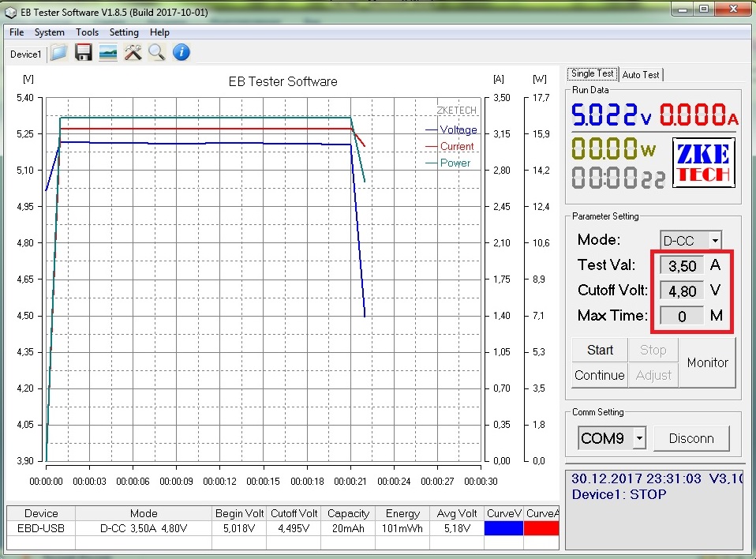Maximize the EB Tester window

click(x=704, y=9)
